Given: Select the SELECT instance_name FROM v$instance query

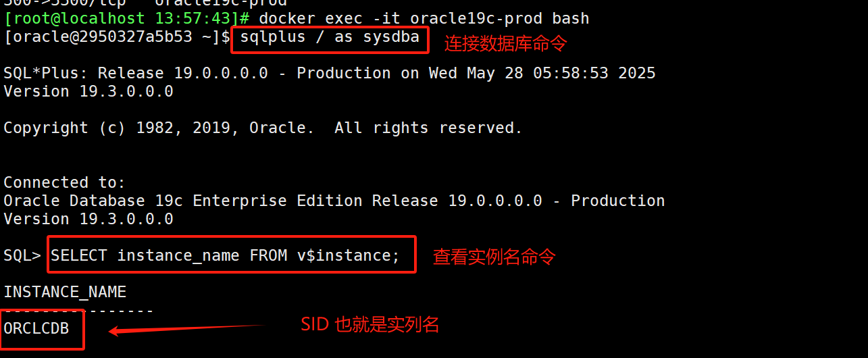Looking at the screenshot, I should coord(226,255).
